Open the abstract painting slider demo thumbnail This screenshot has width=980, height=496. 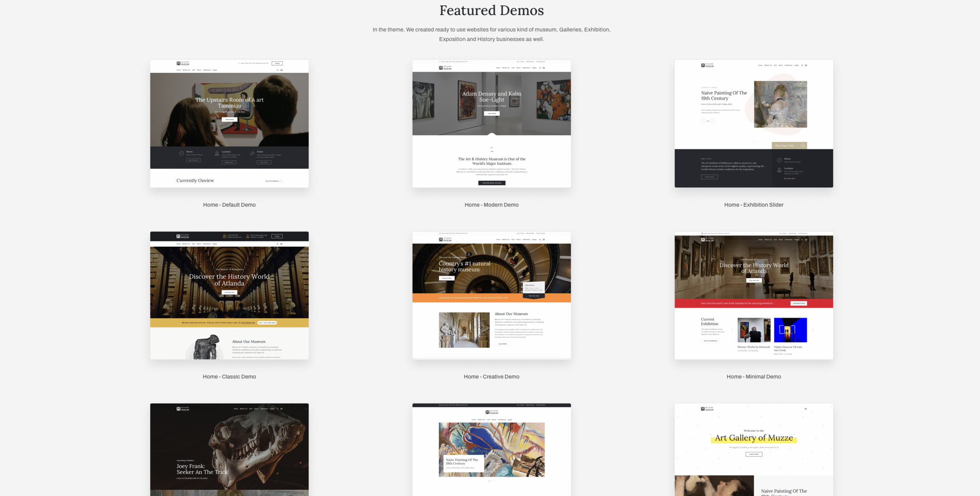[x=492, y=450]
